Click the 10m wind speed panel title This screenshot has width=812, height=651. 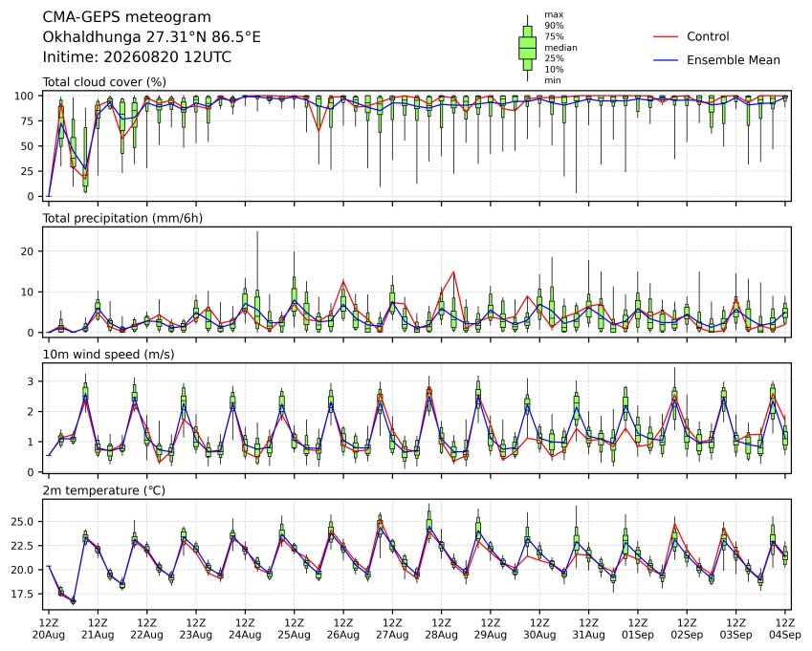coord(108,355)
